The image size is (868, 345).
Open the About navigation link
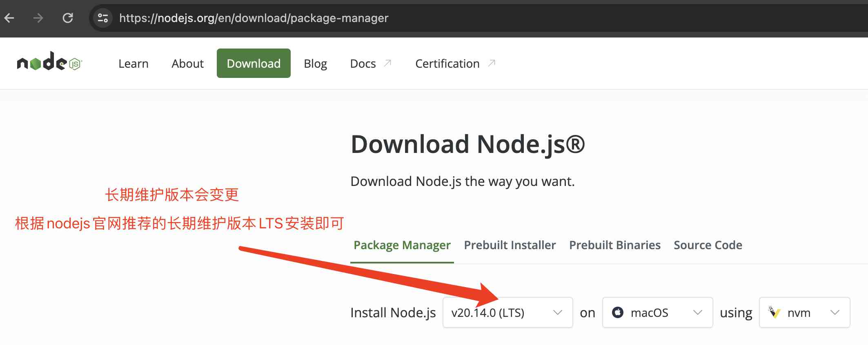(x=187, y=64)
